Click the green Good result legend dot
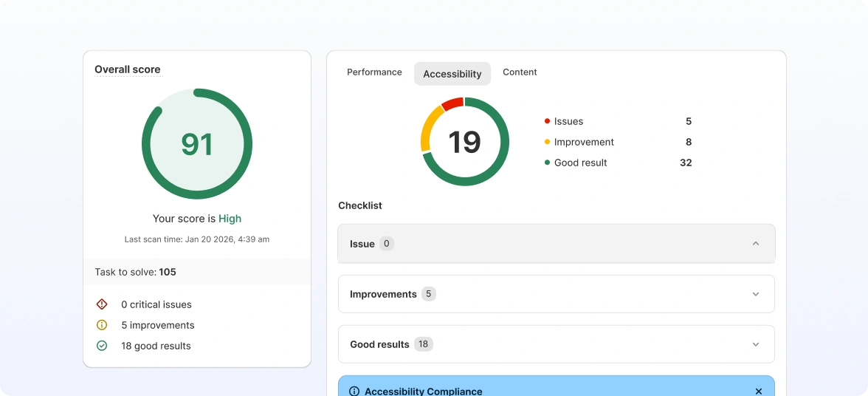The height and width of the screenshot is (396, 868). click(547, 163)
